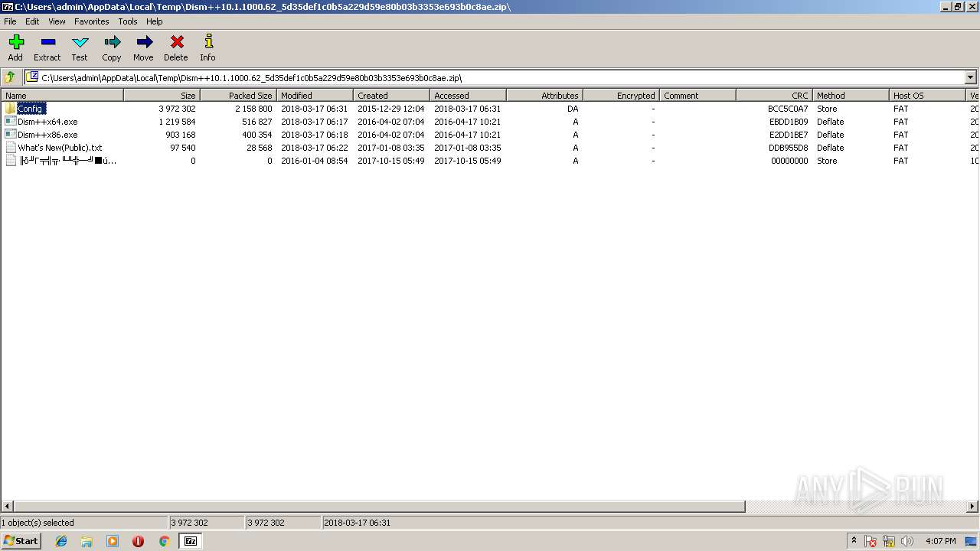
Task: Launch media player from taskbar
Action: click(x=113, y=541)
